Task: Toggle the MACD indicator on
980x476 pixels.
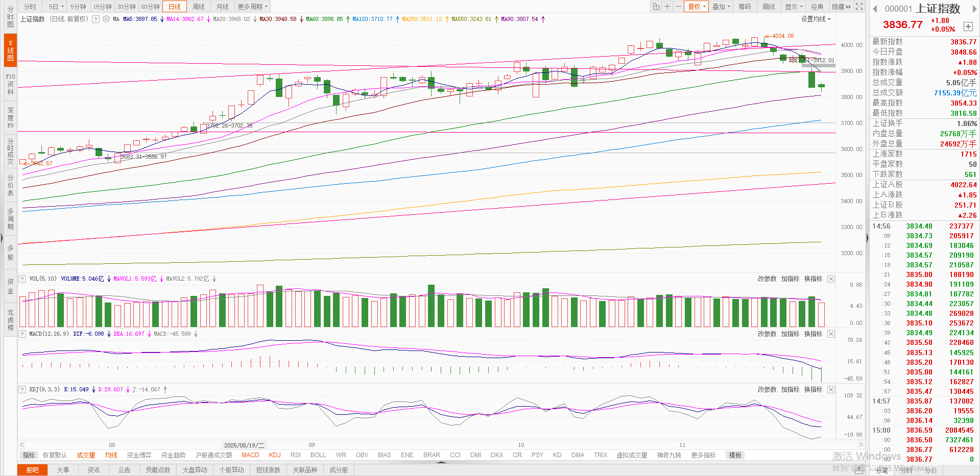Action: pyautogui.click(x=250, y=455)
